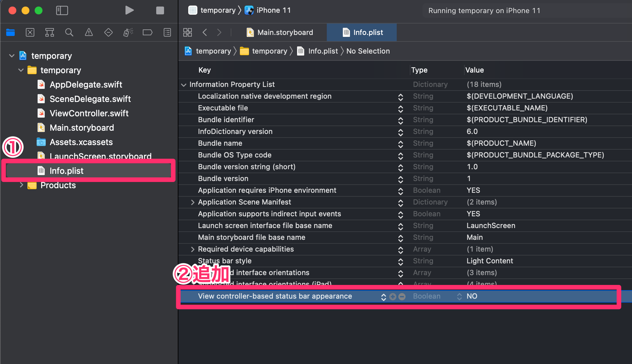632x364 pixels.
Task: Remove selected plist row with minus button
Action: (402, 296)
